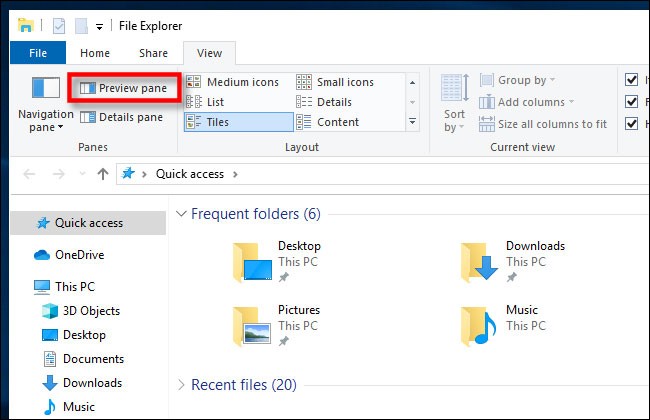650x420 pixels.
Task: Toggle the Preview pane button
Action: coord(123,88)
